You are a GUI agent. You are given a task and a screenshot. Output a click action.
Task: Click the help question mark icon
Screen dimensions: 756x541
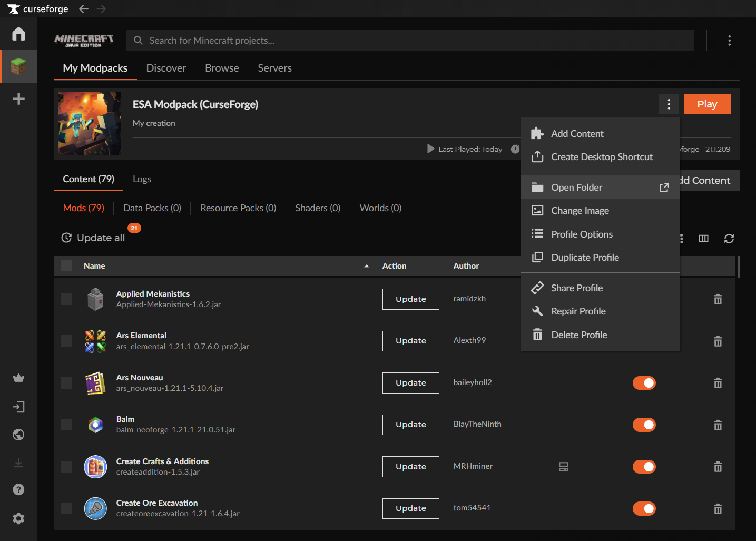click(x=18, y=490)
